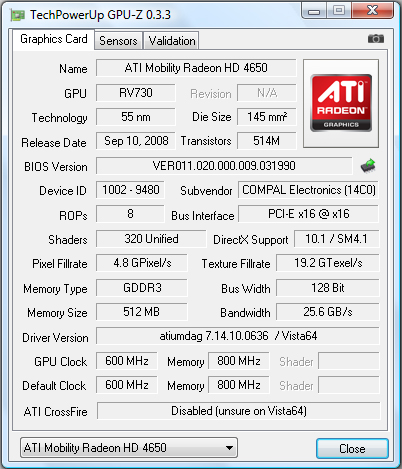
Task: Click the Device ID field 1002 - 9480
Action: [x=130, y=190]
